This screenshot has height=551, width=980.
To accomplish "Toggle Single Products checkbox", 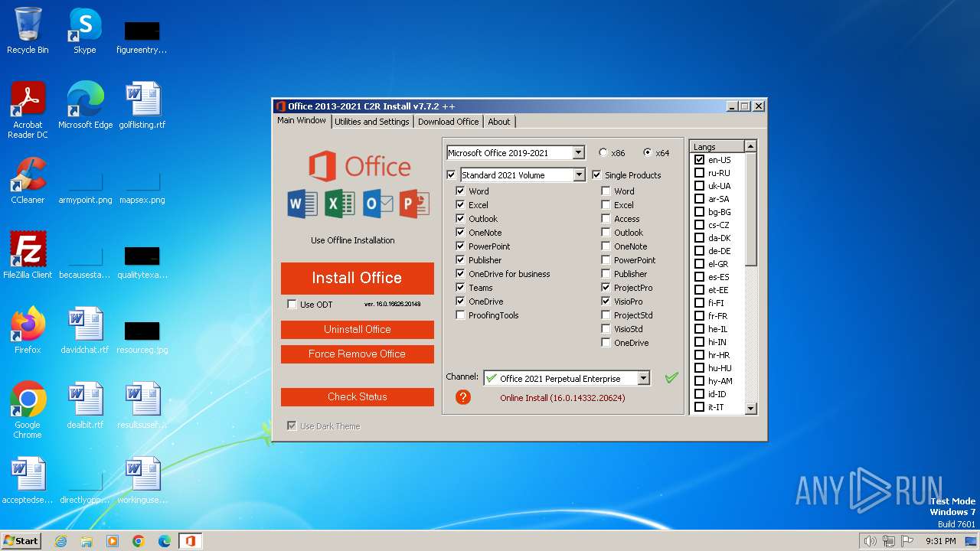I will (597, 174).
